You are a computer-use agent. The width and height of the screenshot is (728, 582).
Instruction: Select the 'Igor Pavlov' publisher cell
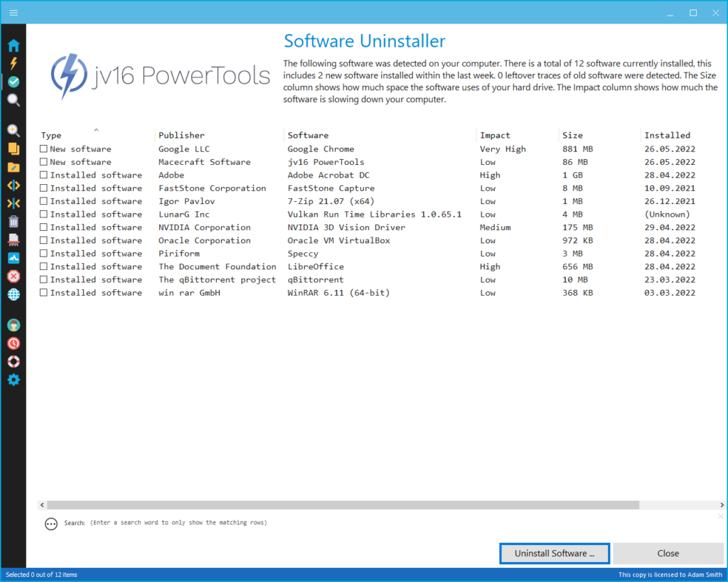187,201
